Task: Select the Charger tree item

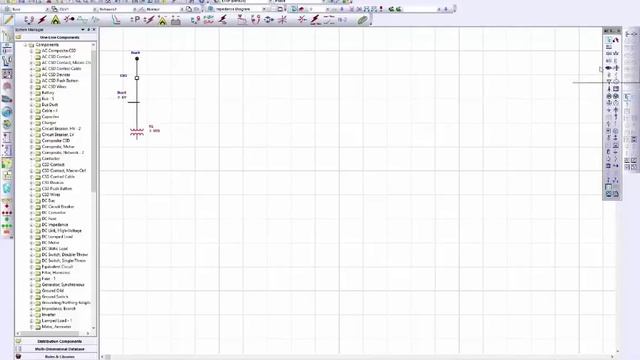Action: pyautogui.click(x=49, y=122)
